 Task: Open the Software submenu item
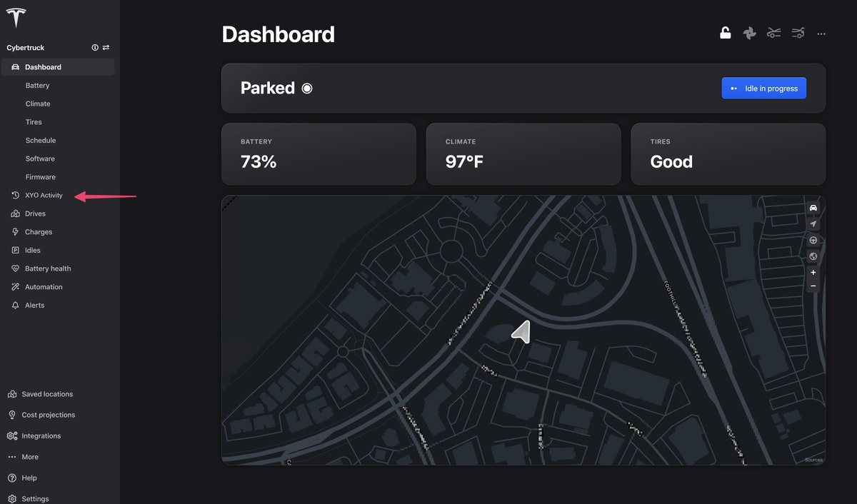coord(40,158)
